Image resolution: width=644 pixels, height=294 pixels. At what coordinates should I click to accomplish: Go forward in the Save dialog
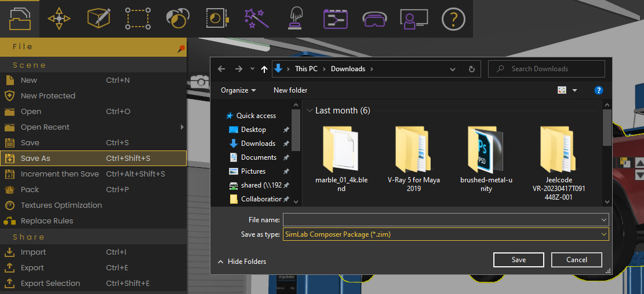click(x=239, y=69)
